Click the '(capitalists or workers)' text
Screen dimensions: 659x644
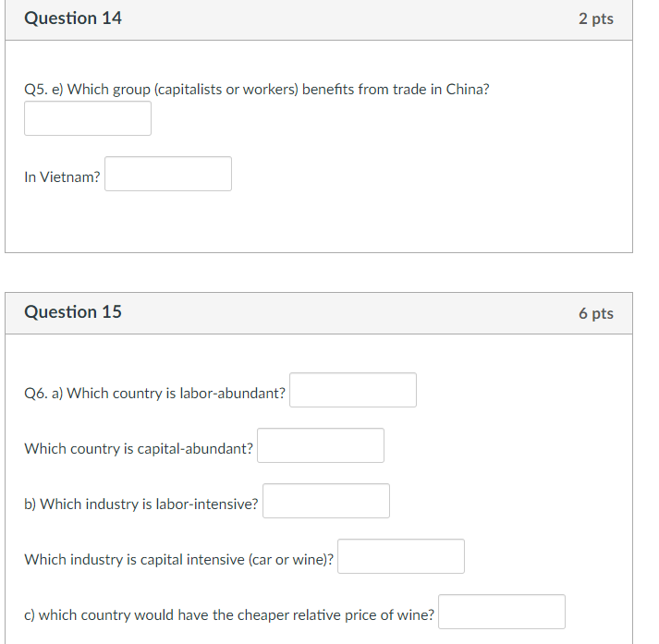tap(226, 90)
